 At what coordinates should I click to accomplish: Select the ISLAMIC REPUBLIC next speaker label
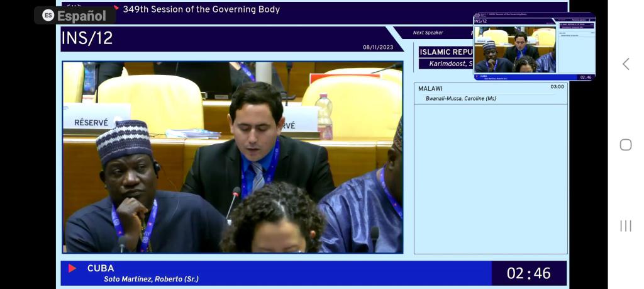pyautogui.click(x=445, y=52)
